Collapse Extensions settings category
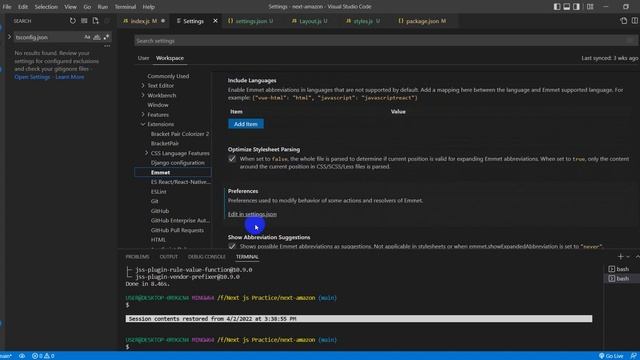640x360 pixels. tap(143, 124)
